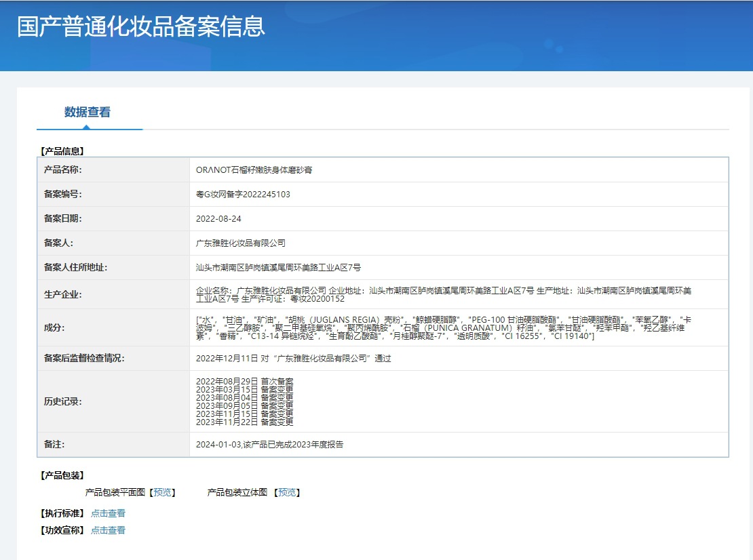Click the 产品包装立体图 label
Image resolution: width=753 pixels, height=560 pixels.
click(237, 492)
